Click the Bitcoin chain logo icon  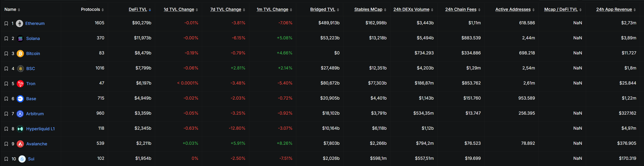(20, 54)
